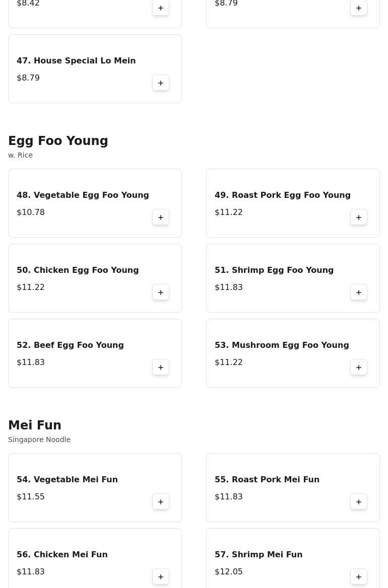Click plus for Chicken Mei Fun

click(x=161, y=577)
